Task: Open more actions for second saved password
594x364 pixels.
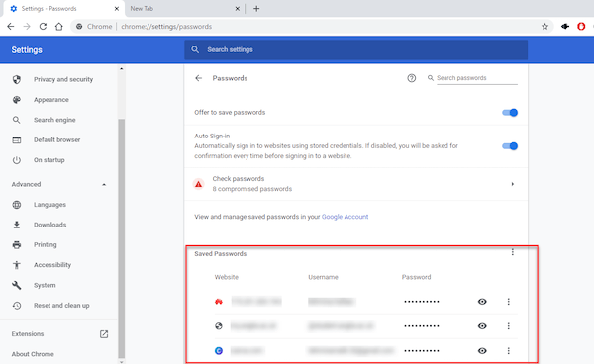Action: 509,326
